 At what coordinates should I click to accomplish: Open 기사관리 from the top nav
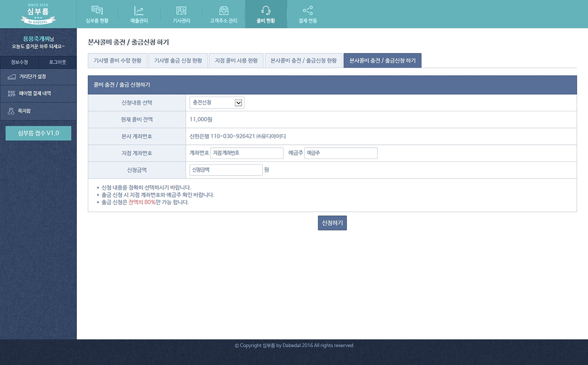click(181, 14)
